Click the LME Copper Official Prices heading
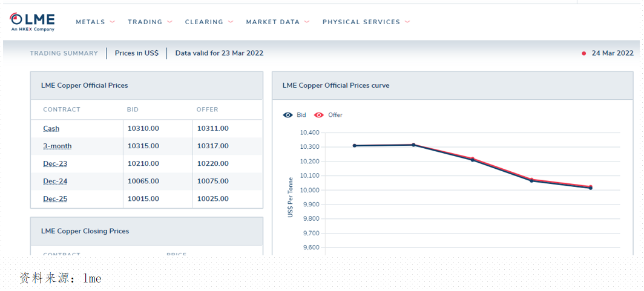 [x=85, y=86]
